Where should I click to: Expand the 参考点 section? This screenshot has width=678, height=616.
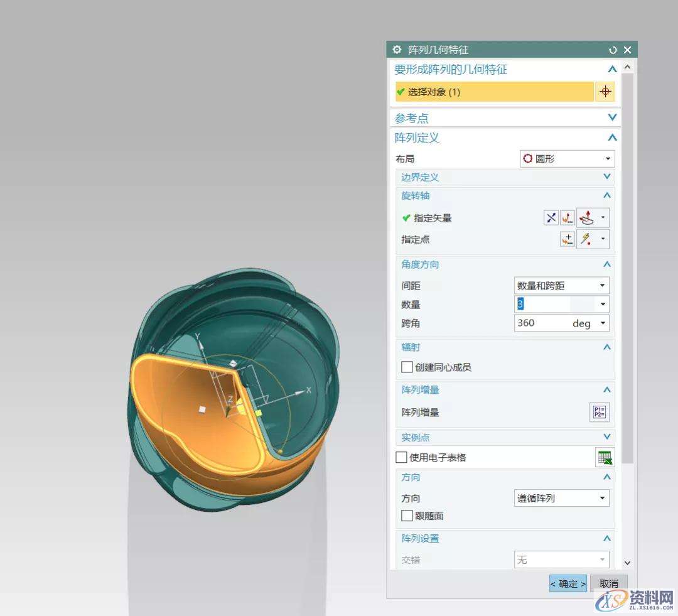tap(612, 117)
